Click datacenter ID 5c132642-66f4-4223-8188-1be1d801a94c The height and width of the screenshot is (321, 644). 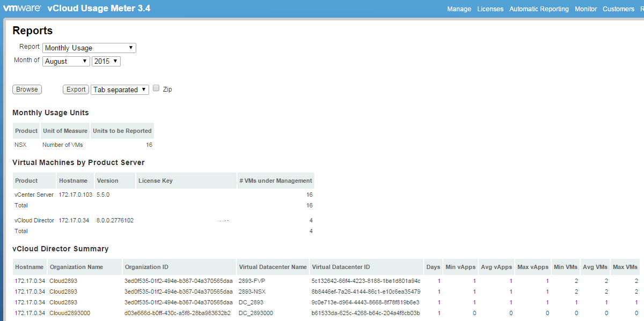(366, 281)
